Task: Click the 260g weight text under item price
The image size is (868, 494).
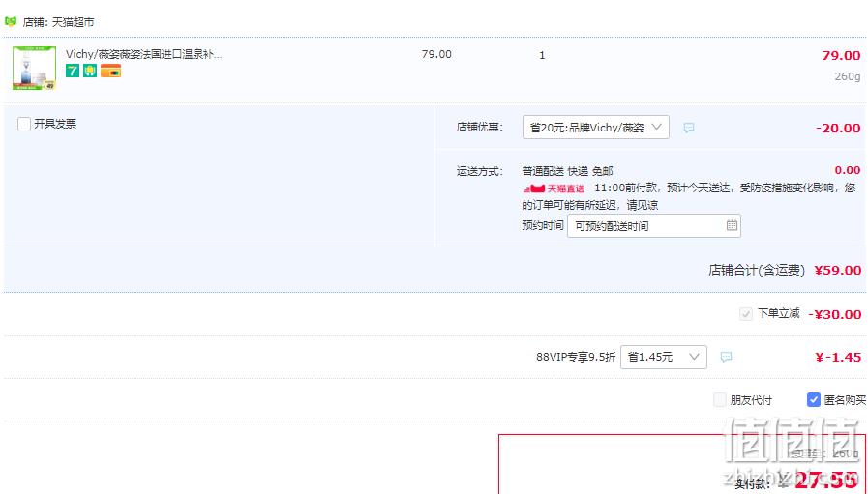Action: 848,76
